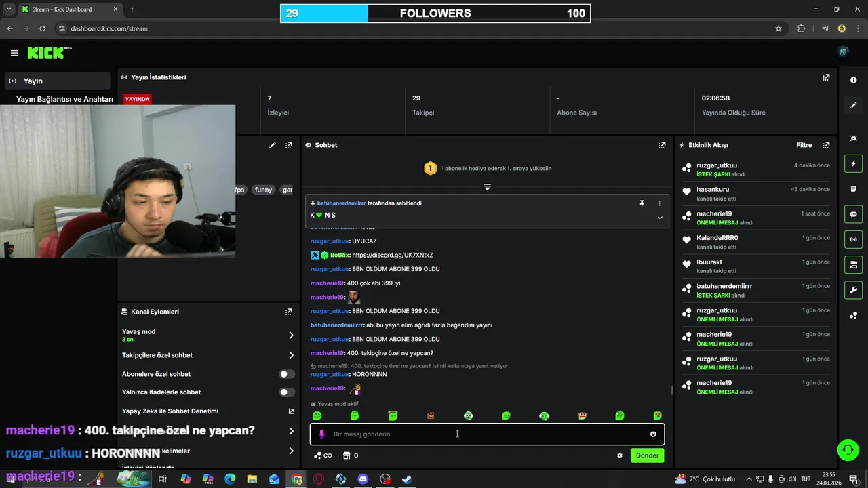Image resolution: width=868 pixels, height=488 pixels.
Task: Toggle Yalnızca ifadelerle sohbet switch
Action: [287, 392]
